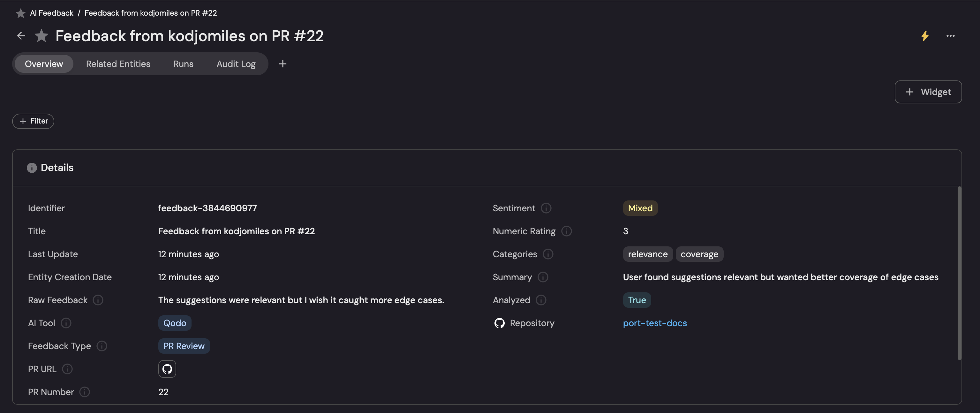Select the Audit Log tab
The image size is (980, 413).
tap(236, 64)
